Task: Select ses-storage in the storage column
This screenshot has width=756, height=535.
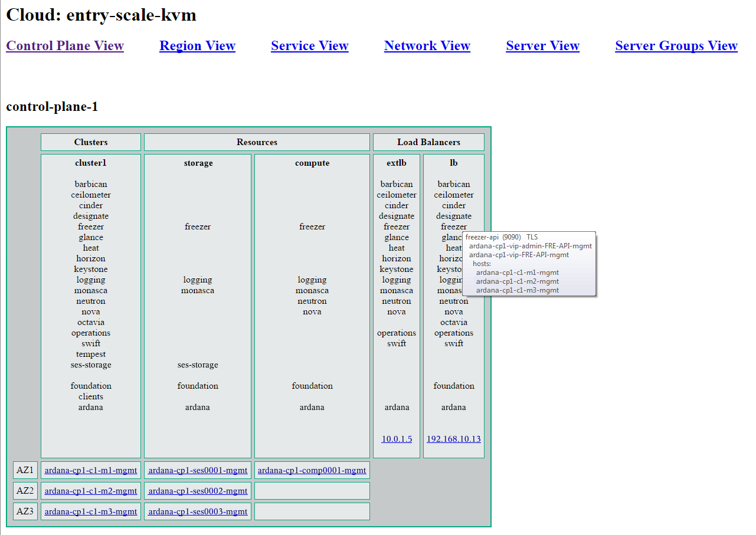Action: (x=198, y=365)
